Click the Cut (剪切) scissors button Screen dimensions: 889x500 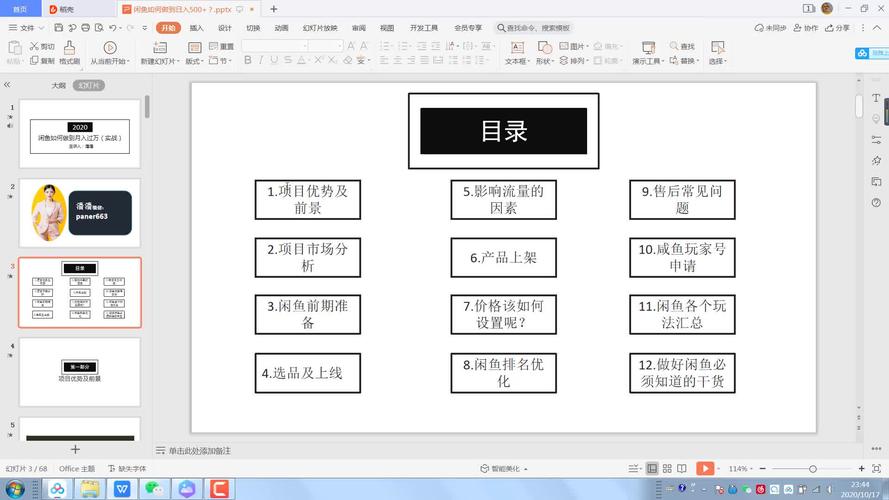tap(43, 46)
